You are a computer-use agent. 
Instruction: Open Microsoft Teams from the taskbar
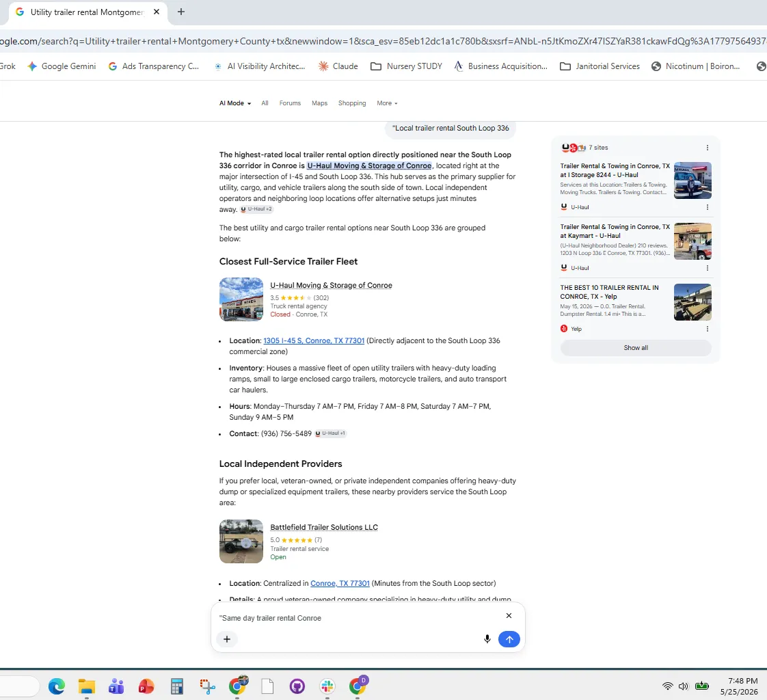(116, 687)
